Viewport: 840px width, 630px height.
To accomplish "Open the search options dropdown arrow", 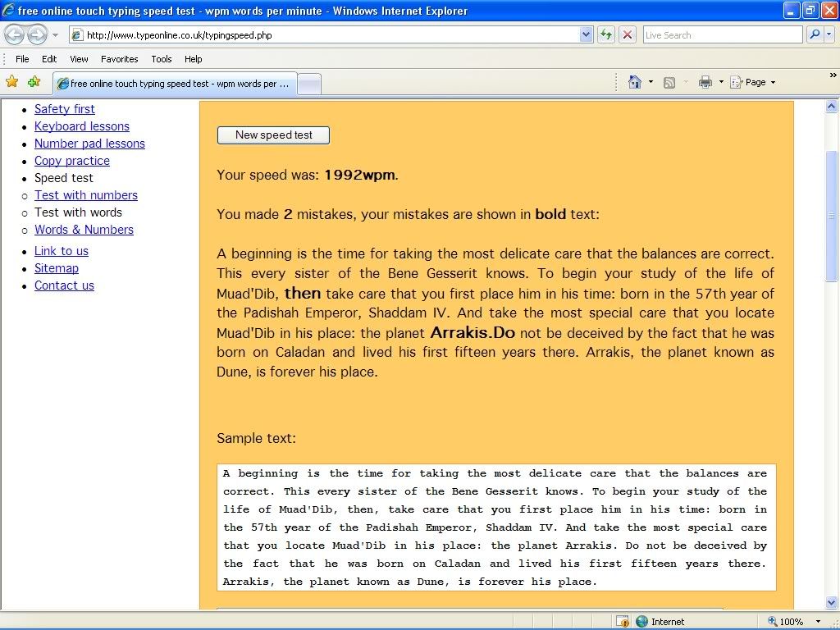I will tap(829, 34).
